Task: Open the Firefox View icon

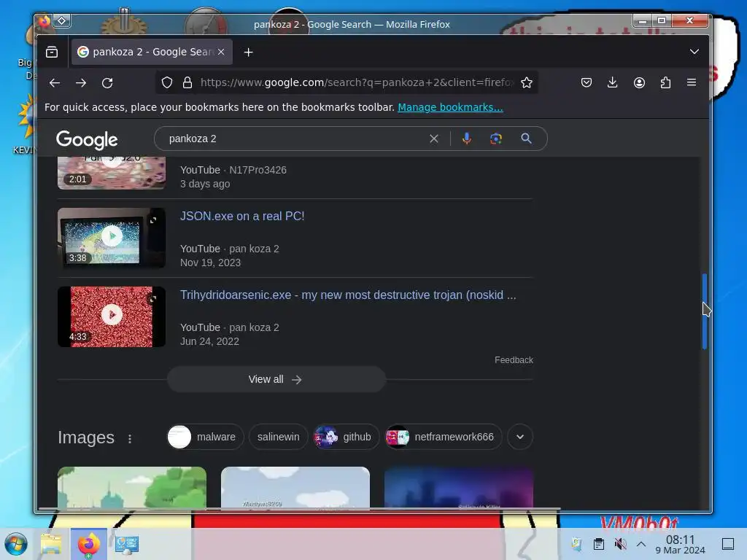Action: click(52, 52)
